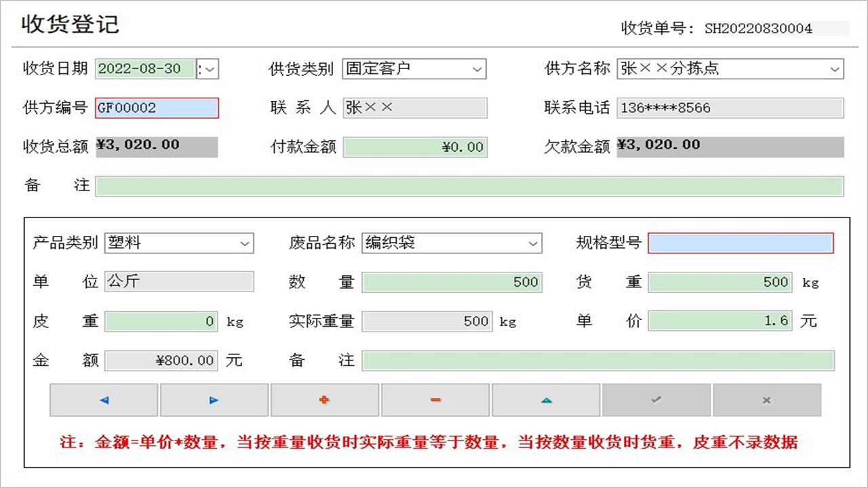The image size is (868, 488).
Task: Click the checkmark confirm icon
Action: click(656, 400)
